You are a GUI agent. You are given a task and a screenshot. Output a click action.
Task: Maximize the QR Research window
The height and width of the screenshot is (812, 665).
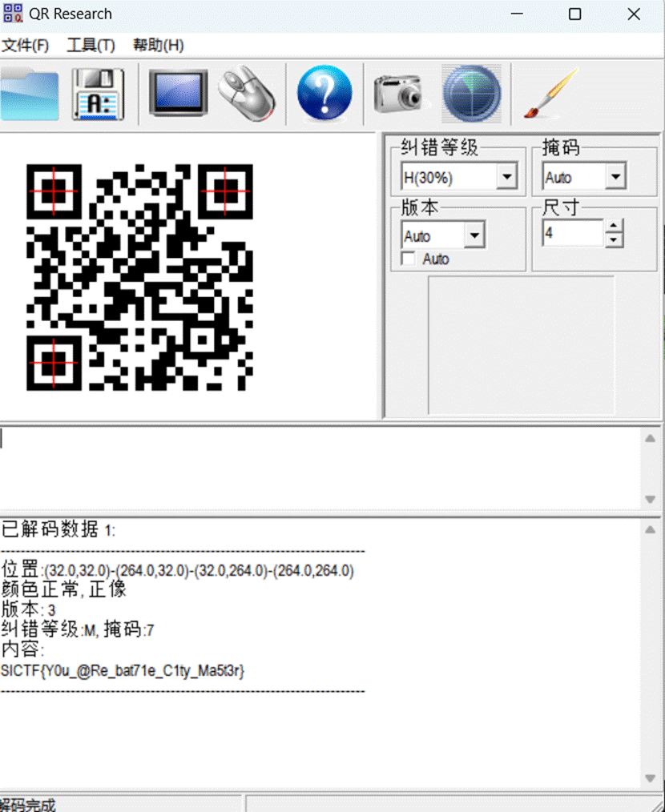point(574,14)
